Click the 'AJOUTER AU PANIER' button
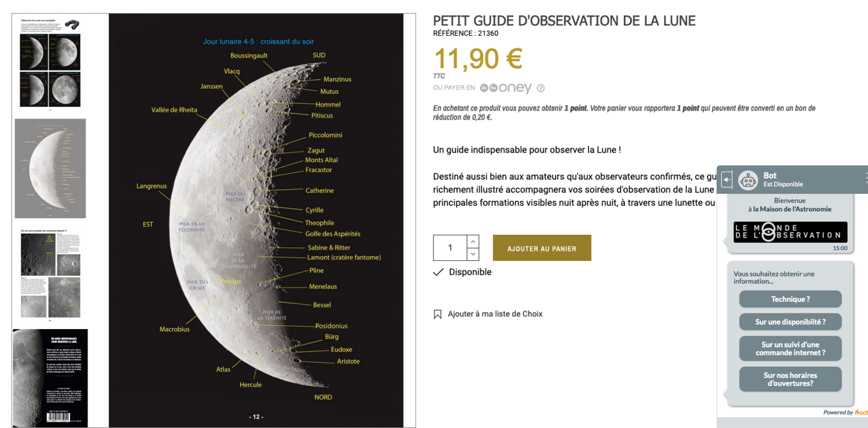This screenshot has height=428, width=868. [x=542, y=248]
